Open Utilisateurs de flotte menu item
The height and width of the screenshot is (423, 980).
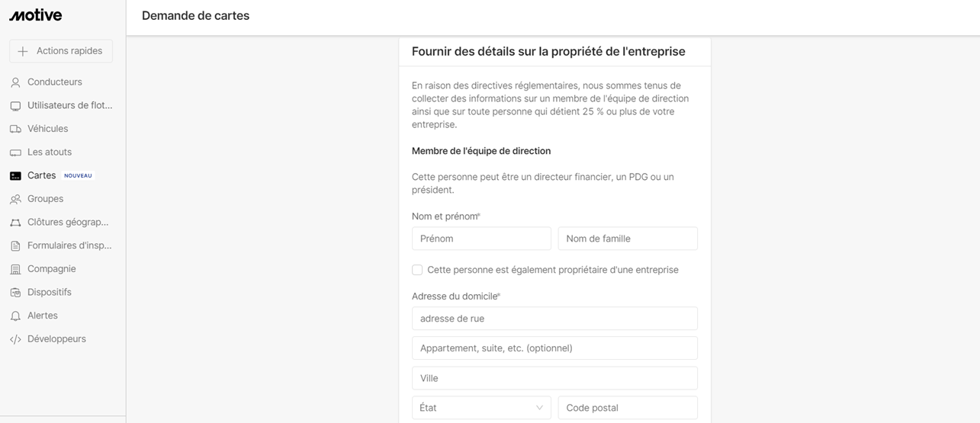click(69, 105)
